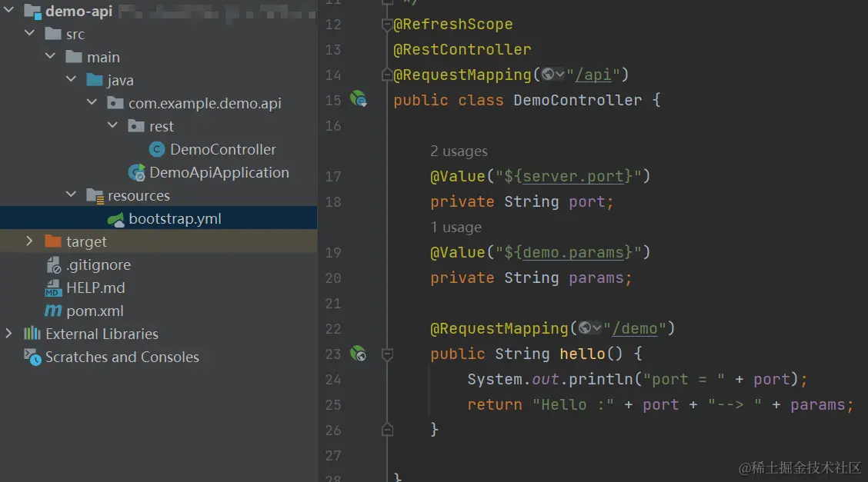Click the println call on line 24
The height and width of the screenshot is (482, 868).
pos(601,379)
